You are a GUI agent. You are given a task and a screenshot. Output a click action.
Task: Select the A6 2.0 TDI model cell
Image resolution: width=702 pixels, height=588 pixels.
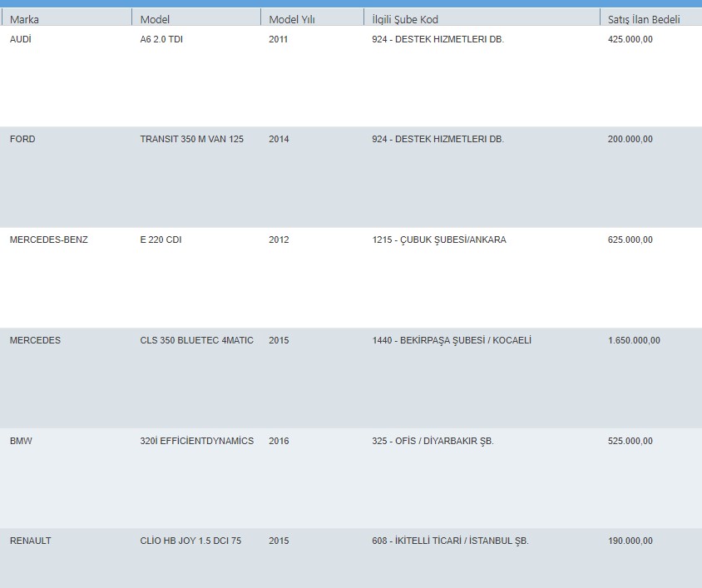(x=161, y=39)
